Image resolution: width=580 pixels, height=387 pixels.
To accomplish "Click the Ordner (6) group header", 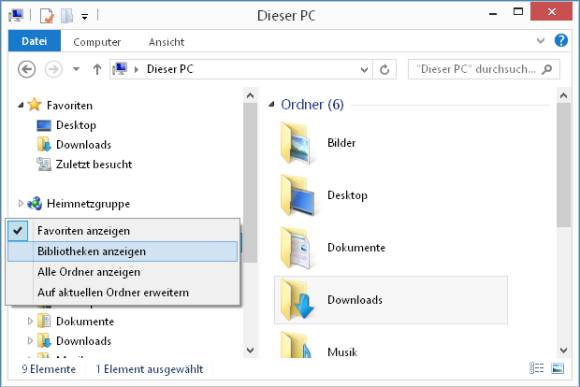I will coord(312,105).
